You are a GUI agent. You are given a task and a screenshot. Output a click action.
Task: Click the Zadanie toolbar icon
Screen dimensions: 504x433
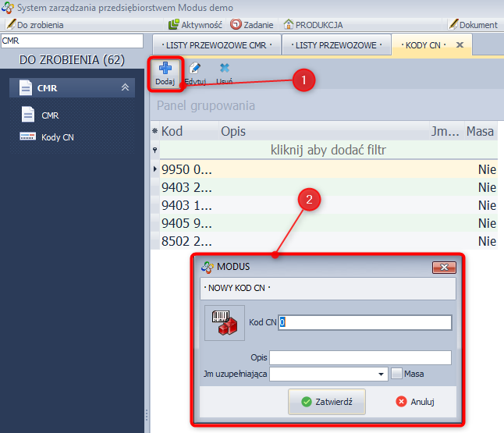(x=236, y=24)
